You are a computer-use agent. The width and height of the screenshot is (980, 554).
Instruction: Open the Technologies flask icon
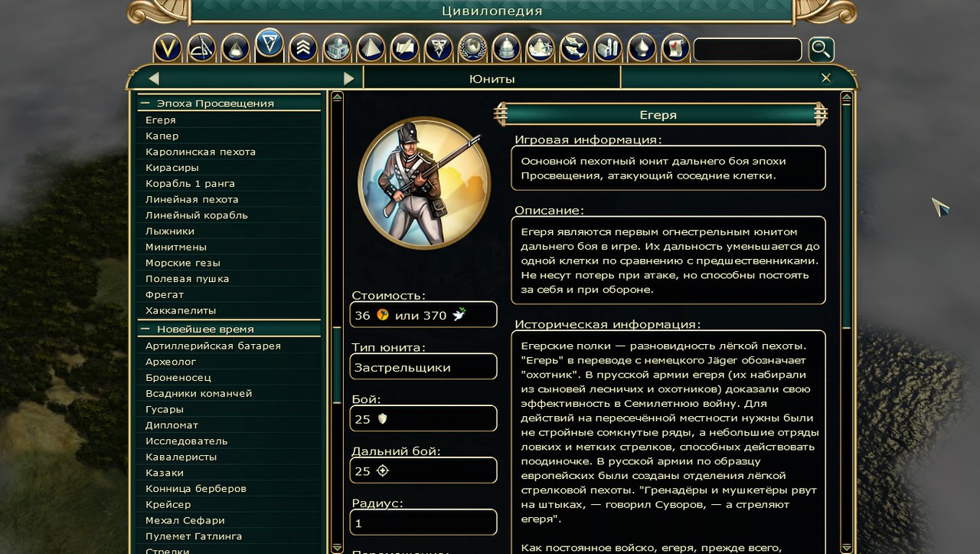[x=235, y=48]
